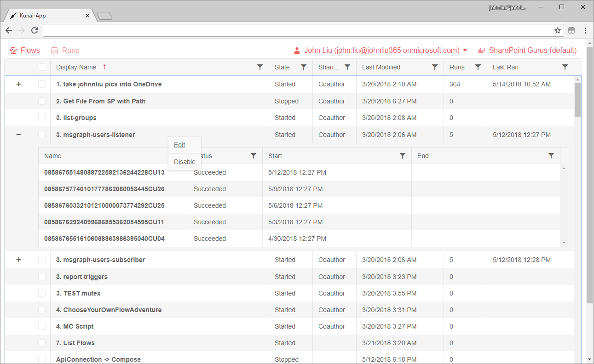Screen dimensions: 594x364
Task: Tick checkbox for 2. Get File From SP
Action: tap(42, 101)
